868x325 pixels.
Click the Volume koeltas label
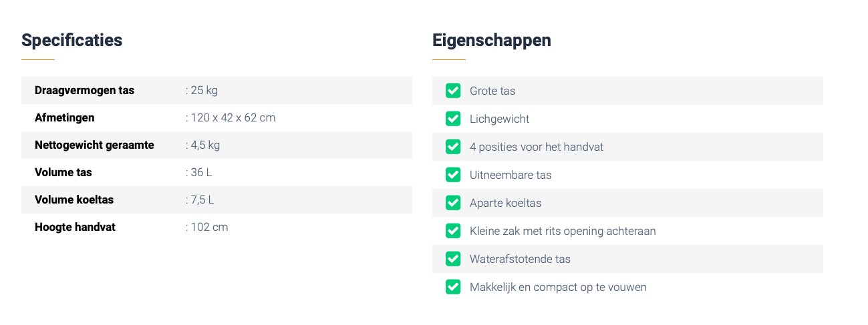click(x=74, y=200)
